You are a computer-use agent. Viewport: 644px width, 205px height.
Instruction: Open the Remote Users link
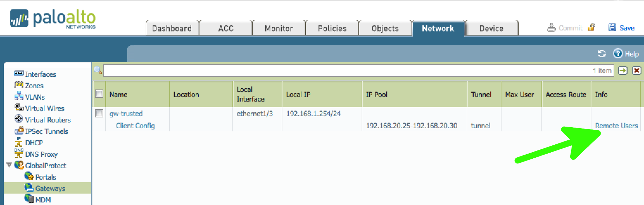616,126
